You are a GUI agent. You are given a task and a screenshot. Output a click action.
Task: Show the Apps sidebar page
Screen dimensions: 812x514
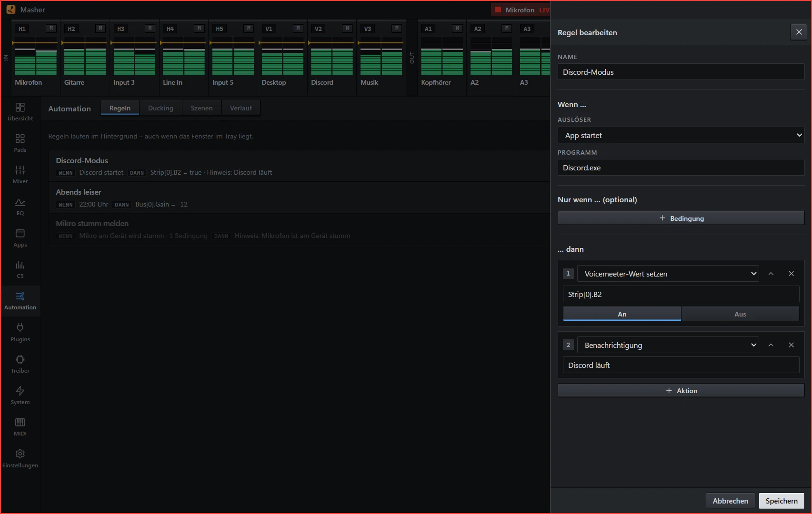20,238
